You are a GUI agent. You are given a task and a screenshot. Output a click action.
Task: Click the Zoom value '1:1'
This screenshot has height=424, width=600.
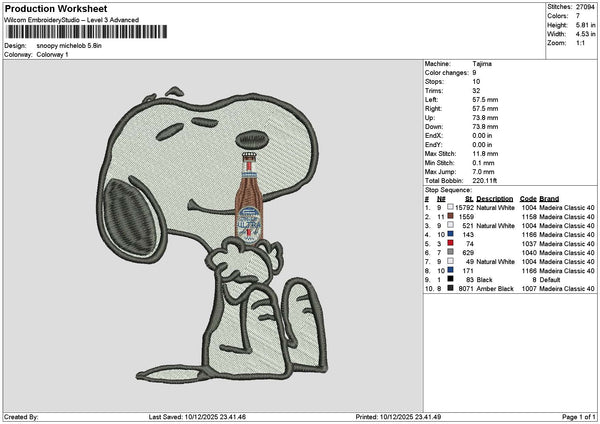click(580, 43)
